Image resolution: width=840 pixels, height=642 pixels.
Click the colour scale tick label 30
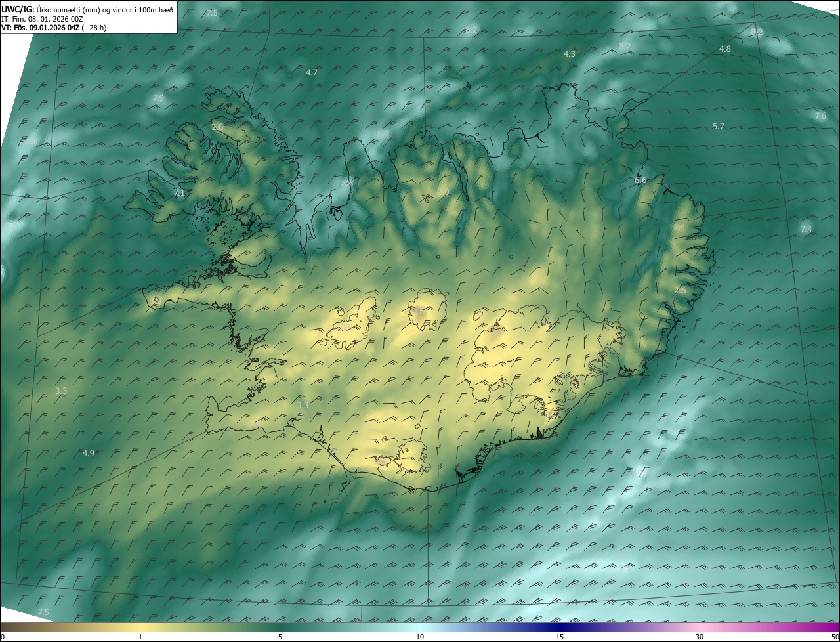(700, 637)
